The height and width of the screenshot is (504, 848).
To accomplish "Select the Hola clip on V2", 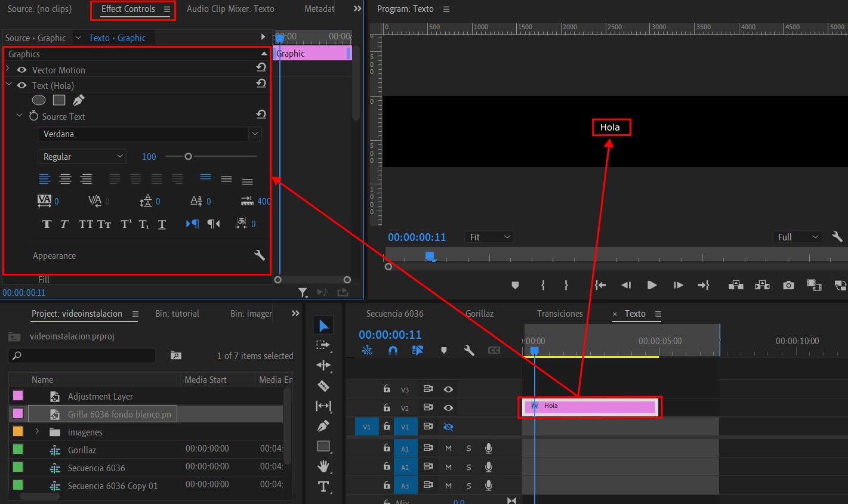I will [x=590, y=407].
